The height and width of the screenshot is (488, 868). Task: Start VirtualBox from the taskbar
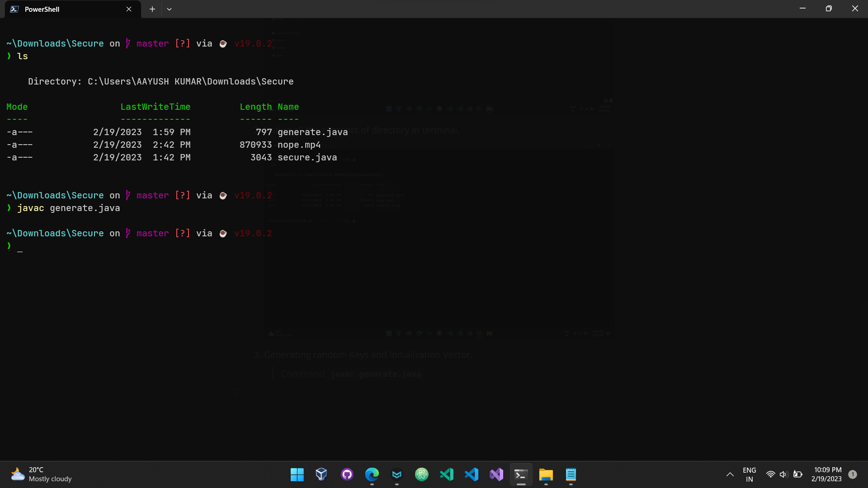click(321, 474)
